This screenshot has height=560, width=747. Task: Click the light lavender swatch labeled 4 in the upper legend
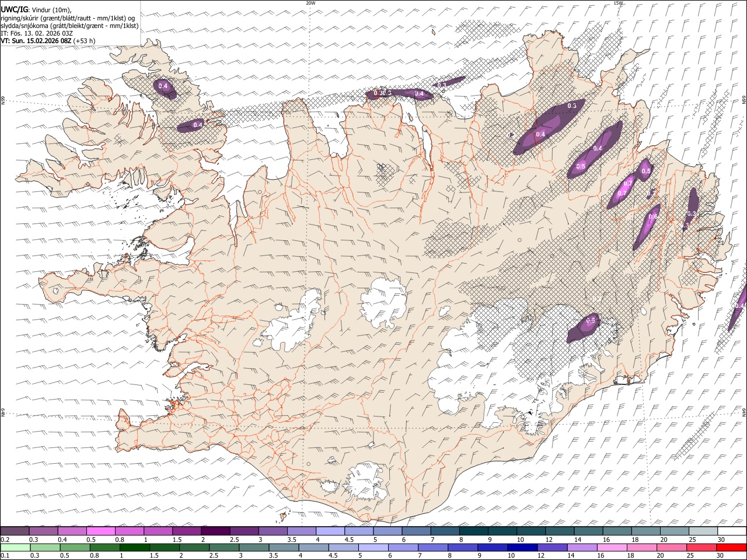[x=329, y=531]
